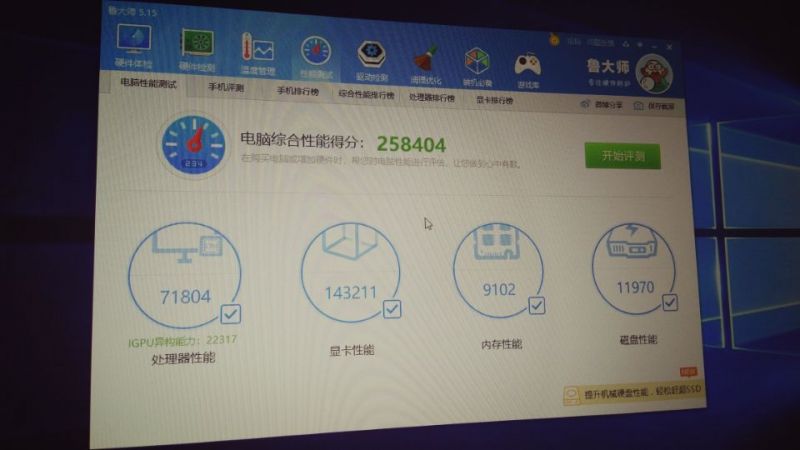Select the 性能测试 gauge icon in the toolbar

316,52
